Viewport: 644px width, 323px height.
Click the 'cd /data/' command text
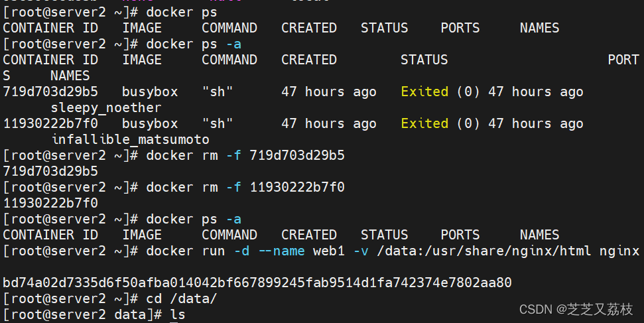[182, 298]
